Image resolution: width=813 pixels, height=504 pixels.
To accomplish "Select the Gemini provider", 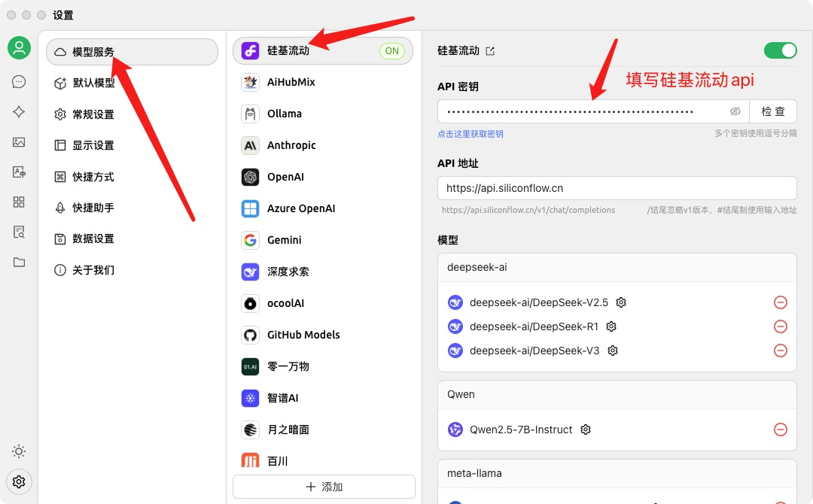I will point(322,240).
